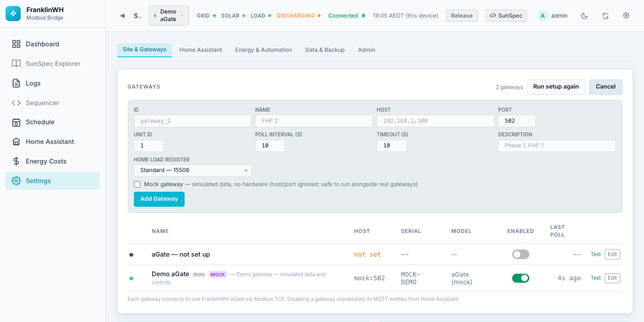Click the SOLAR status indicator
The height and width of the screenshot is (322, 644).
pyautogui.click(x=233, y=16)
